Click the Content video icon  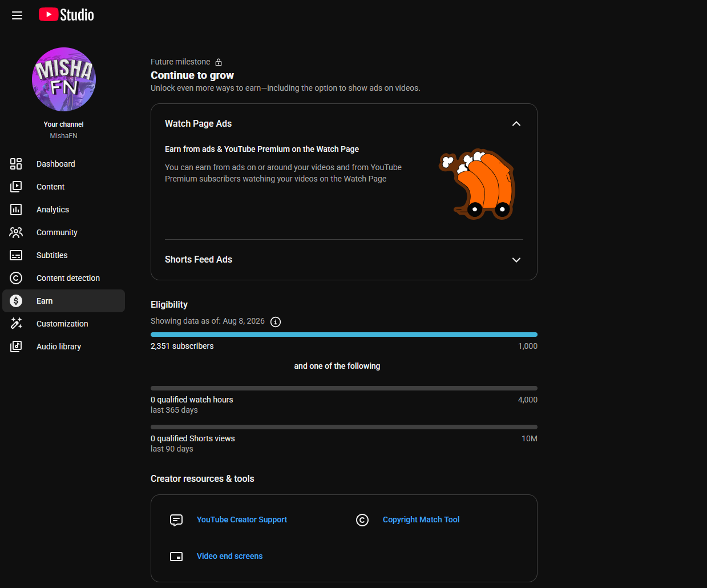[16, 187]
